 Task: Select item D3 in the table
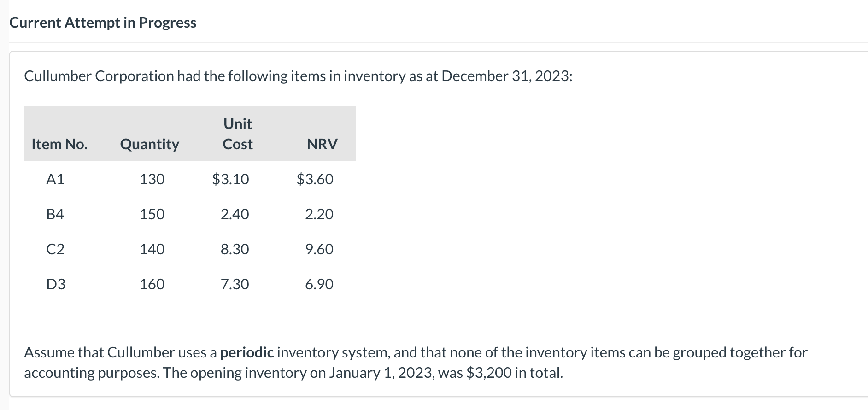(56, 284)
